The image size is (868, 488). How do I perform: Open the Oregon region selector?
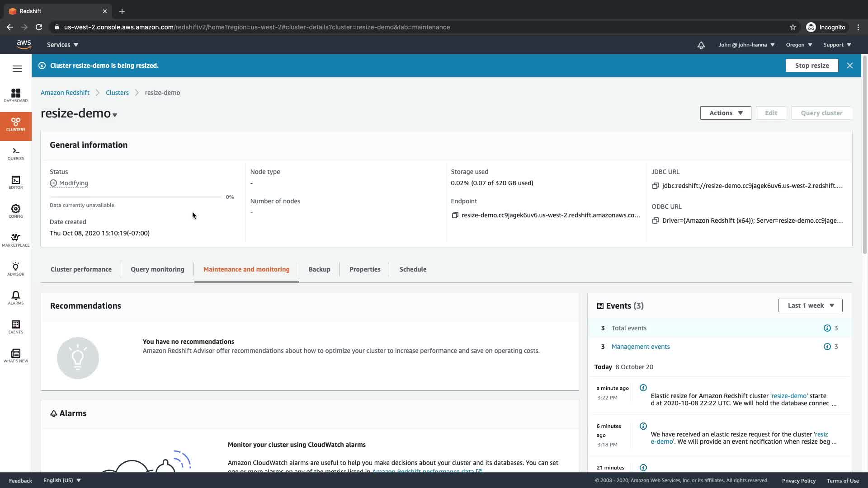[x=799, y=45]
